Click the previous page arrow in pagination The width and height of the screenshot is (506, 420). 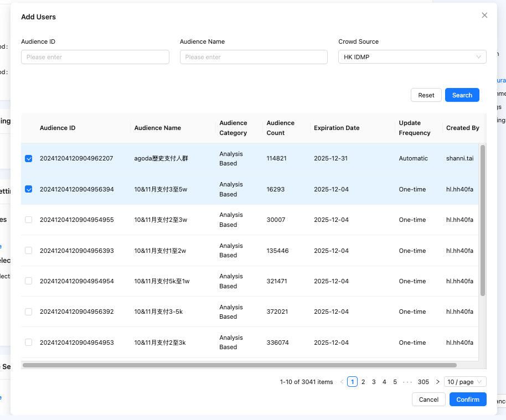(342, 382)
